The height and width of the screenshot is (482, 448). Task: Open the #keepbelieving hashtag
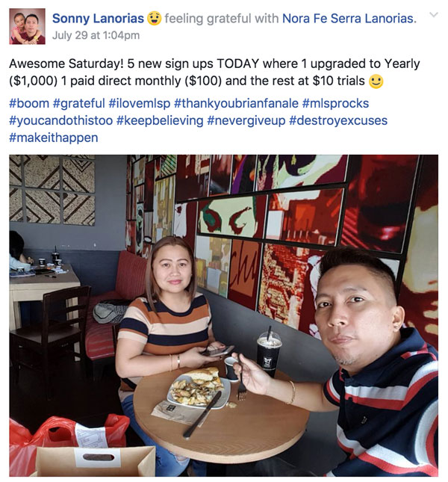(160, 120)
